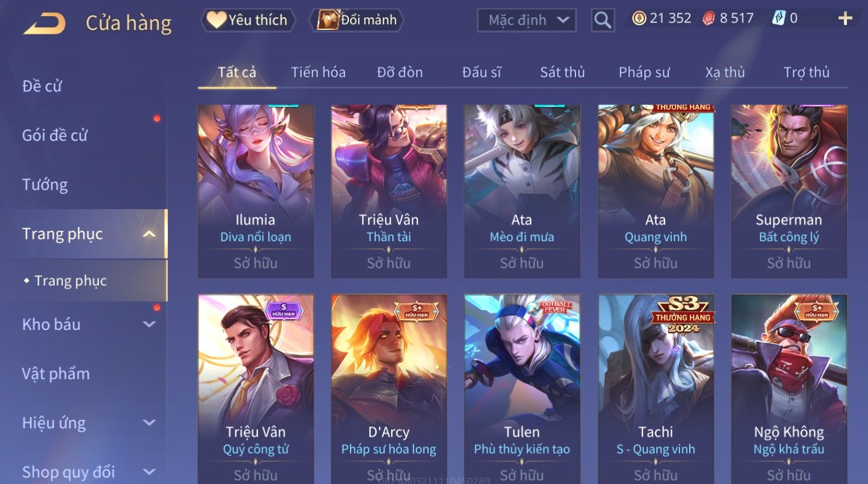
Task: Open Gói đề cử in sidebar
Action: coord(55,136)
